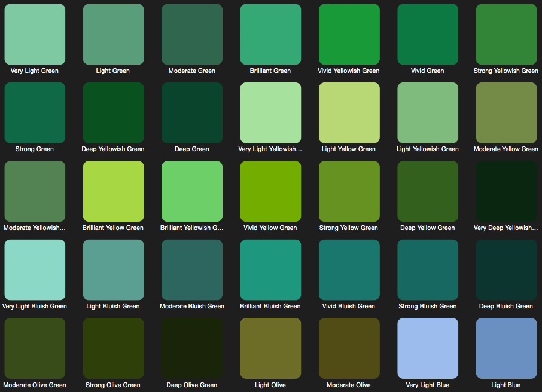
Task: Select the Moderate Olive Green swatch
Action: pyautogui.click(x=35, y=348)
